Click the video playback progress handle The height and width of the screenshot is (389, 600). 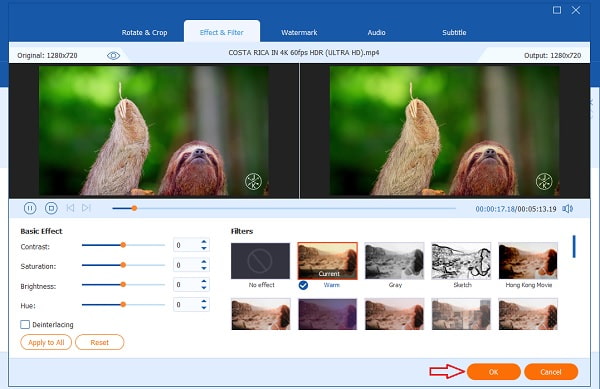pyautogui.click(x=134, y=208)
